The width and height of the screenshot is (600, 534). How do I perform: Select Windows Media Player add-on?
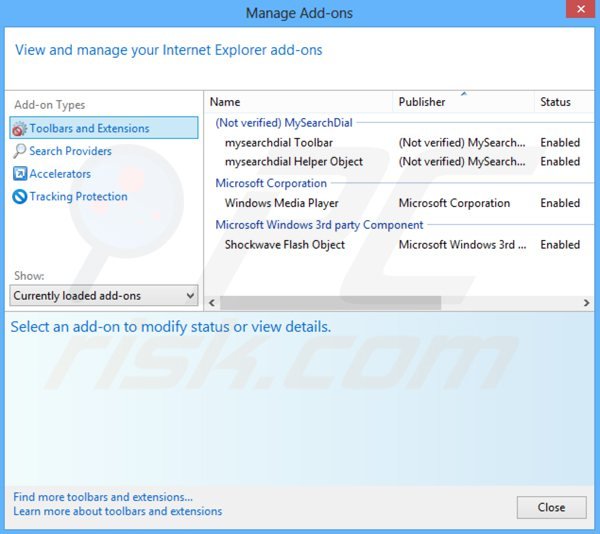(281, 203)
